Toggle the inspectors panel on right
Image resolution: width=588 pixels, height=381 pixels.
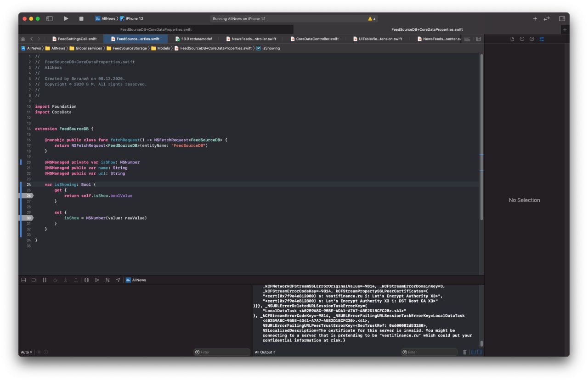pos(562,18)
